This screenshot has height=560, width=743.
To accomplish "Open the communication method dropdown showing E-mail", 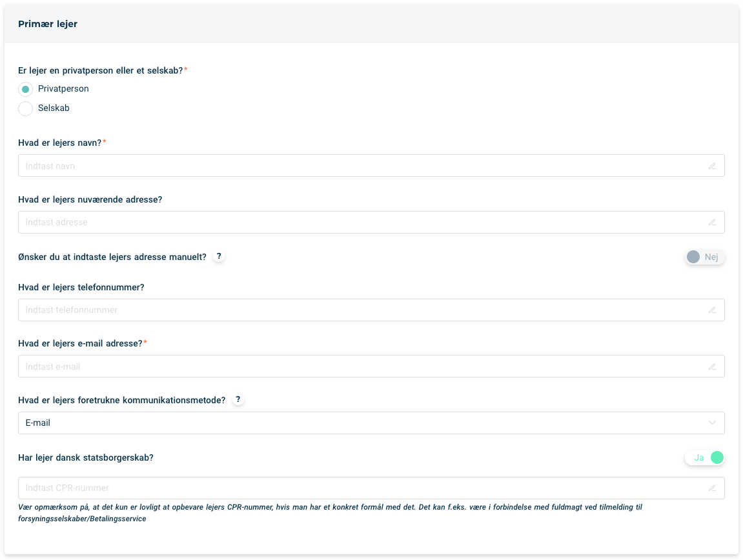I will pos(371,423).
